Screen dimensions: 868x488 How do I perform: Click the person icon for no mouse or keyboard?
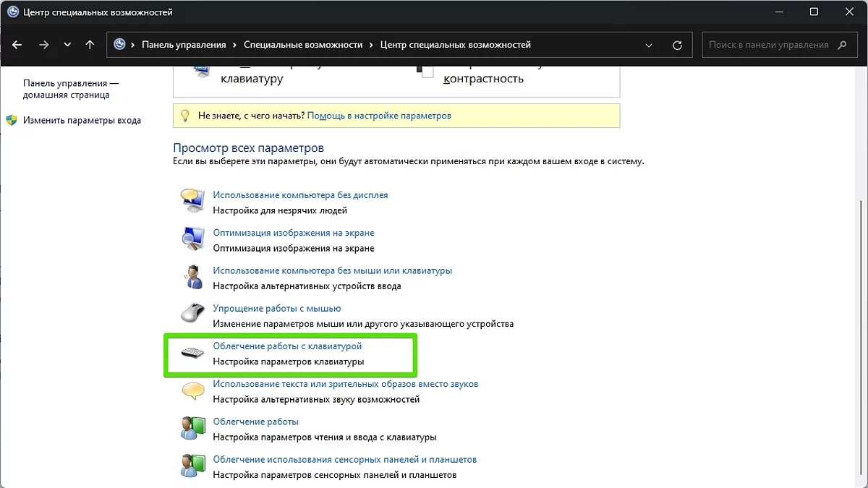(192, 277)
